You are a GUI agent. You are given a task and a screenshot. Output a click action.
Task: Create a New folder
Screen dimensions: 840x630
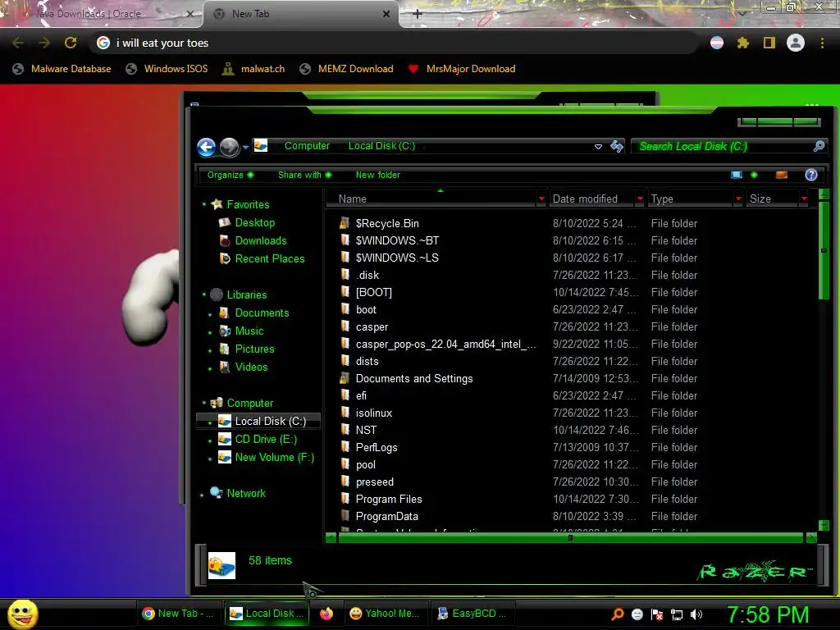click(x=377, y=176)
